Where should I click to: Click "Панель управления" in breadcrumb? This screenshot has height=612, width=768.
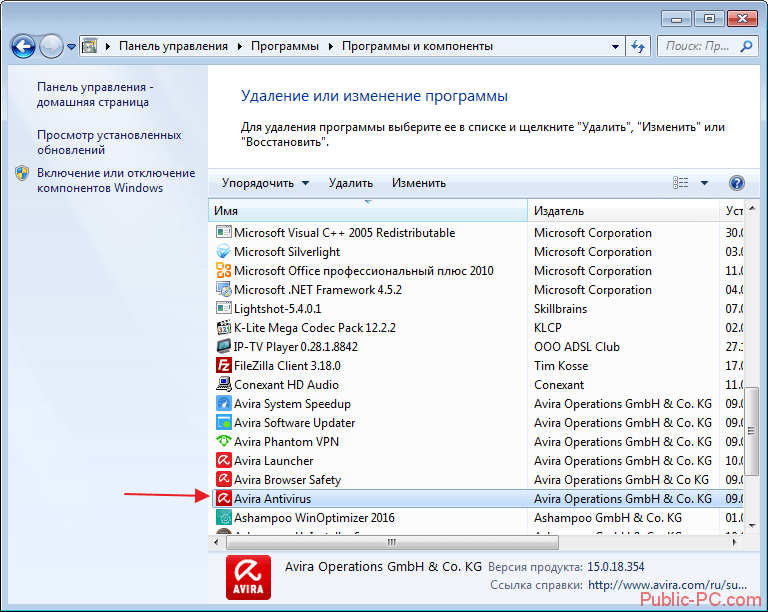[x=173, y=46]
